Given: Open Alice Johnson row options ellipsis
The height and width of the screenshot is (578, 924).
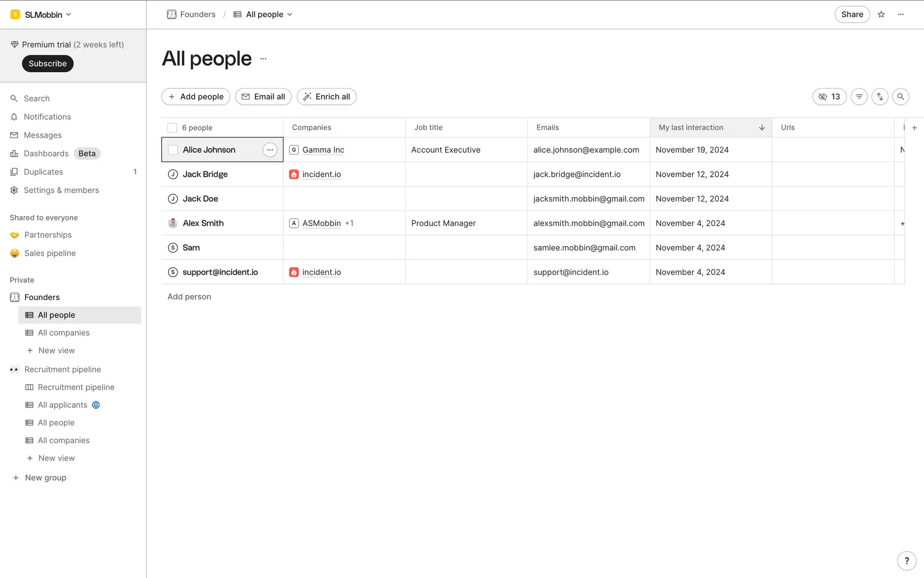Looking at the screenshot, I should 270,150.
